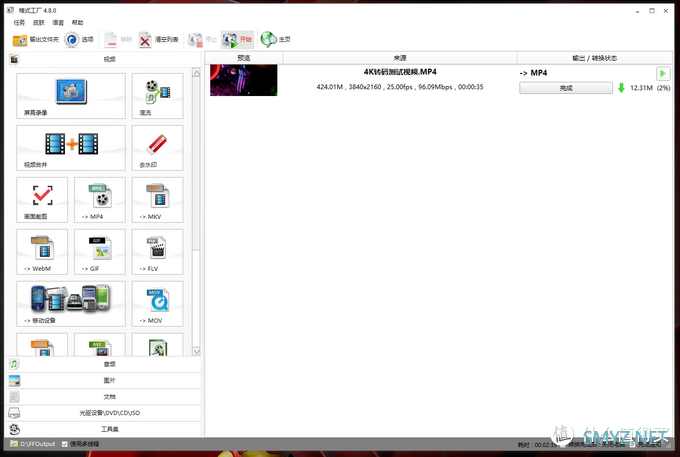Viewport: 680px width, 457px height.
Task: Click the 4K转码测试视频.MP4 file name
Action: coord(400,72)
